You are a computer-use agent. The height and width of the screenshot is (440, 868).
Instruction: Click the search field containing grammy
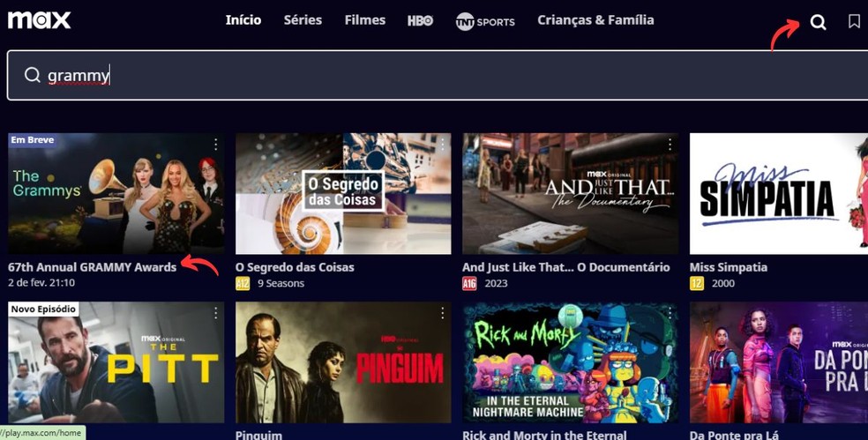(x=438, y=75)
